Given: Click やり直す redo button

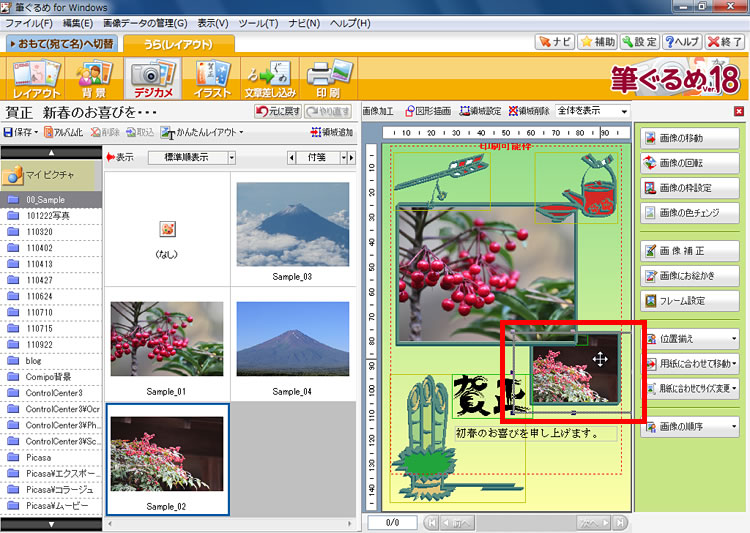Looking at the screenshot, I should (x=328, y=111).
